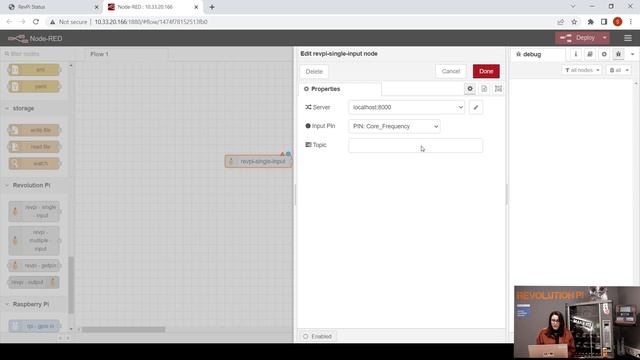Close the RevPi Status browser tab
The width and height of the screenshot is (640, 360).
[x=97, y=7]
